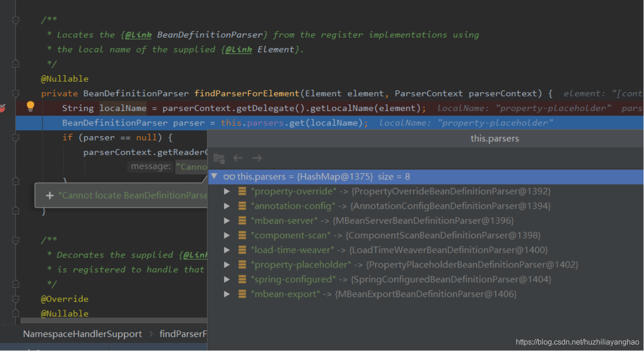Screen dimensions: 644x351
Task: Click BeanDefinitionParser link in Javadoc
Action: (x=210, y=35)
